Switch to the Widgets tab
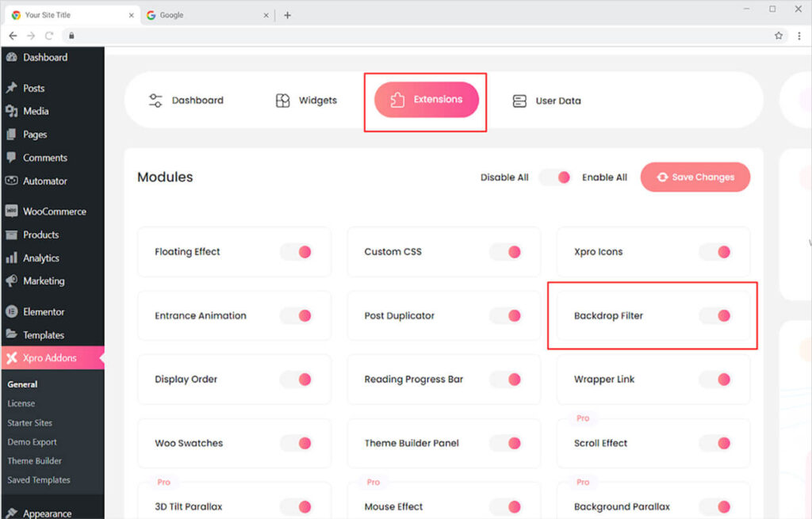Viewport: 812px width, 519px height. click(306, 101)
